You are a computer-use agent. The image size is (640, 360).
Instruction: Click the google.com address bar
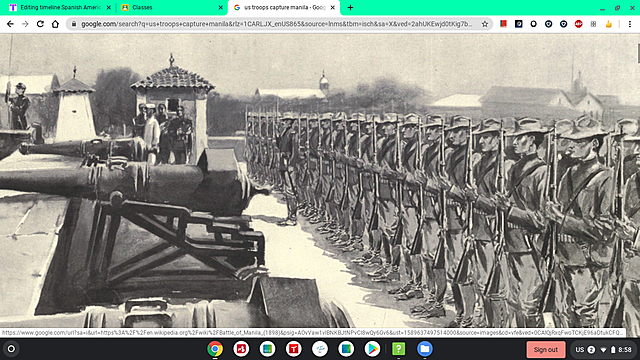[x=276, y=24]
